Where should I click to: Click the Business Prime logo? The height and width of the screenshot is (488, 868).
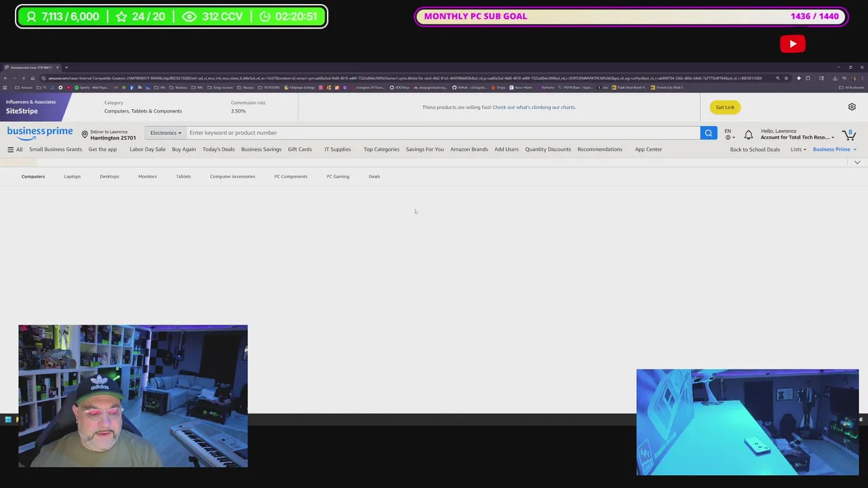pos(40,133)
